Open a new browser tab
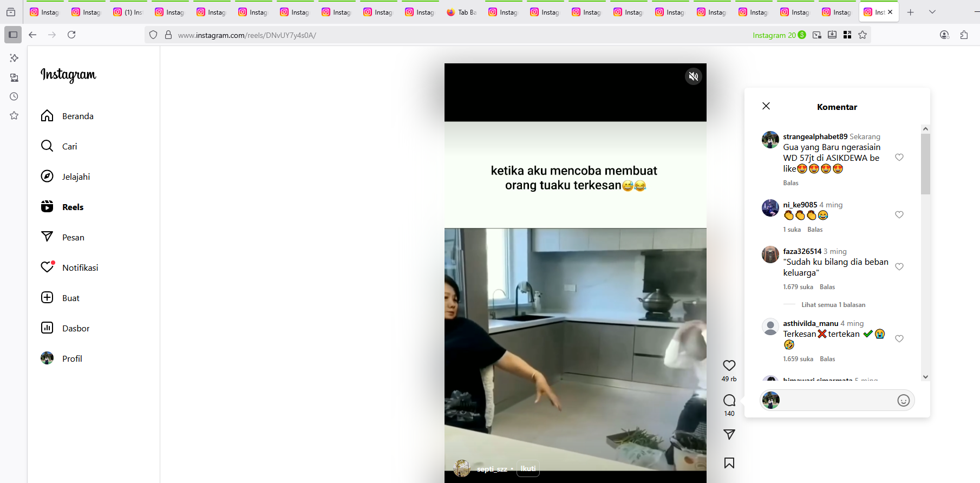This screenshot has width=980, height=483. coord(911,12)
